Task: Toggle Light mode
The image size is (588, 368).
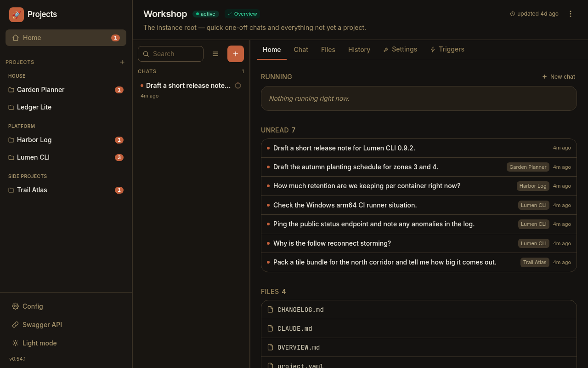Action: coord(66,343)
